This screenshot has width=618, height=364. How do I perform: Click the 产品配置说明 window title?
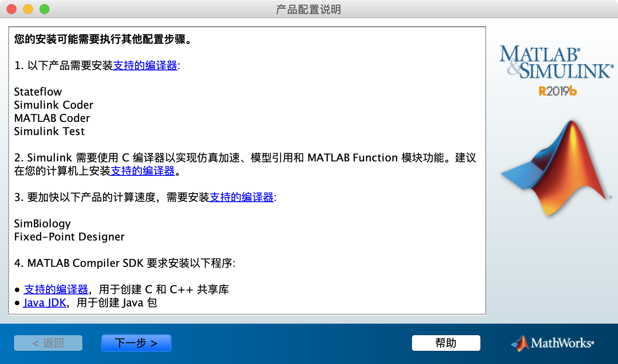(309, 9)
